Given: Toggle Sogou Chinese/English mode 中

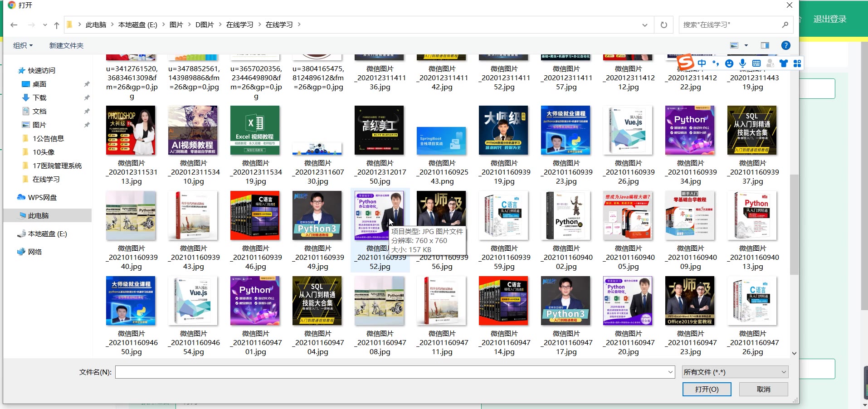Looking at the screenshot, I should [x=702, y=63].
